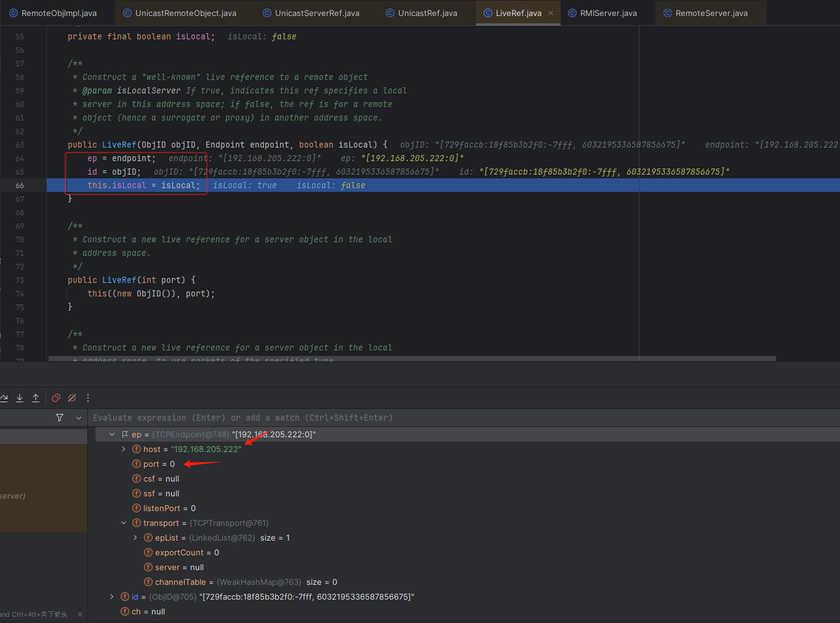Click 'this((new ObjID()), port);' line
Image resolution: width=840 pixels, height=623 pixels.
[151, 293]
